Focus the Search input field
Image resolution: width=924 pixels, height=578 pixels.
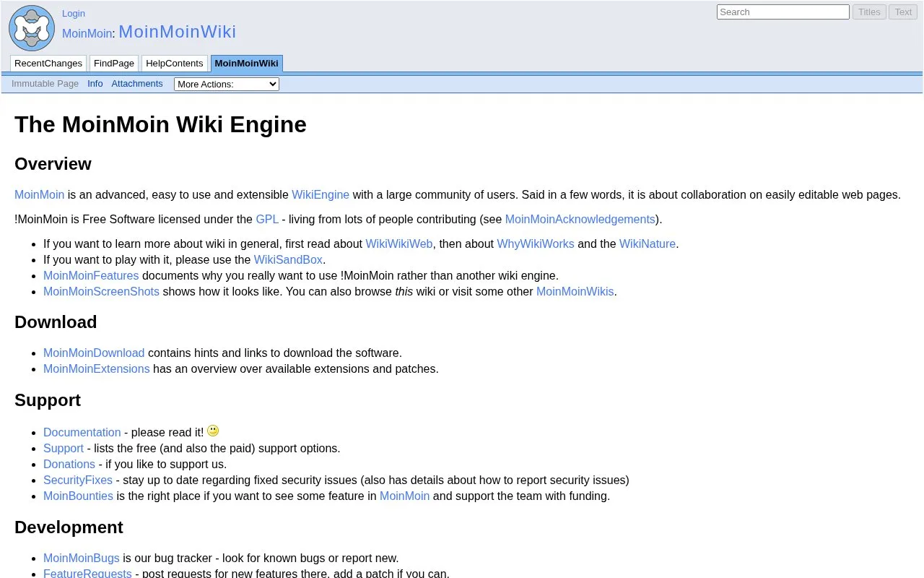click(x=783, y=12)
